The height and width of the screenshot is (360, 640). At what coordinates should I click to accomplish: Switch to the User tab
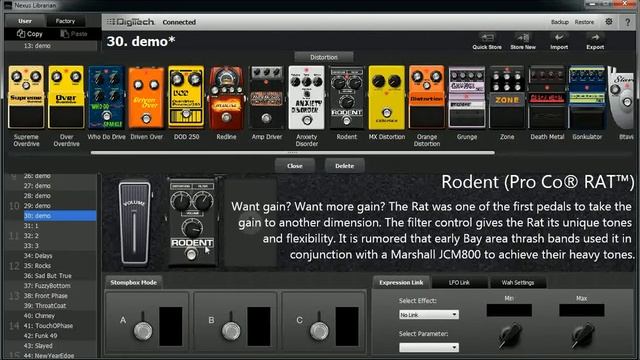point(25,21)
